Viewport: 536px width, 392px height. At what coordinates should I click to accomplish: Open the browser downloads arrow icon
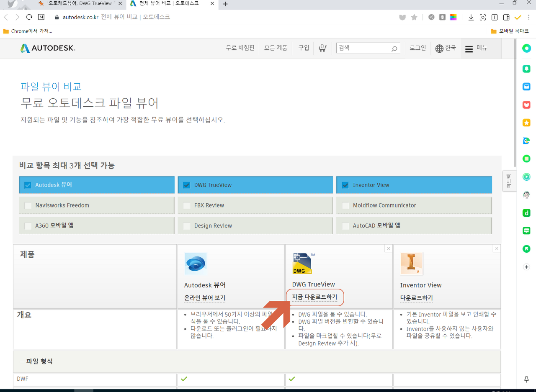coord(471,17)
